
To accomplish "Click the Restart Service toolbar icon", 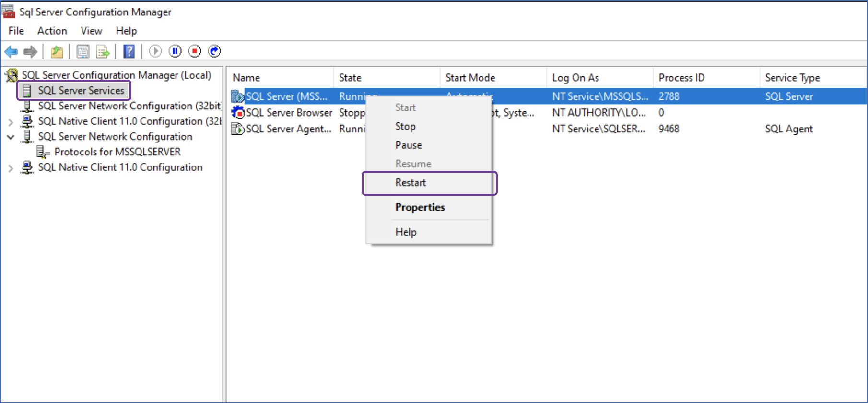I will (x=214, y=51).
